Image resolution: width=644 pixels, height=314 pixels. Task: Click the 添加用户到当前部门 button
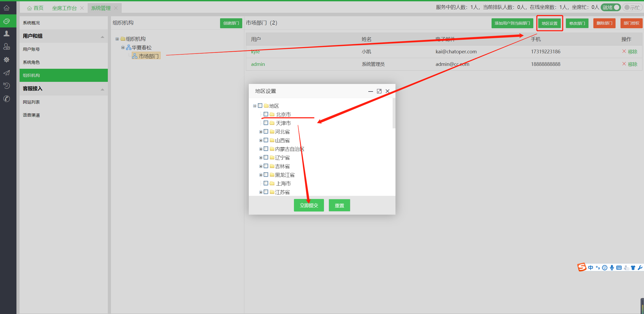(x=512, y=23)
